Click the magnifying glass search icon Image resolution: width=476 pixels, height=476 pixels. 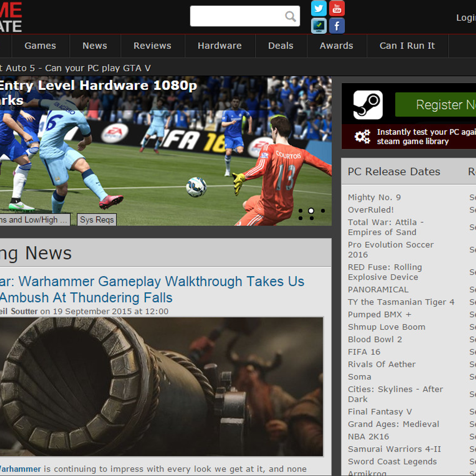290,16
